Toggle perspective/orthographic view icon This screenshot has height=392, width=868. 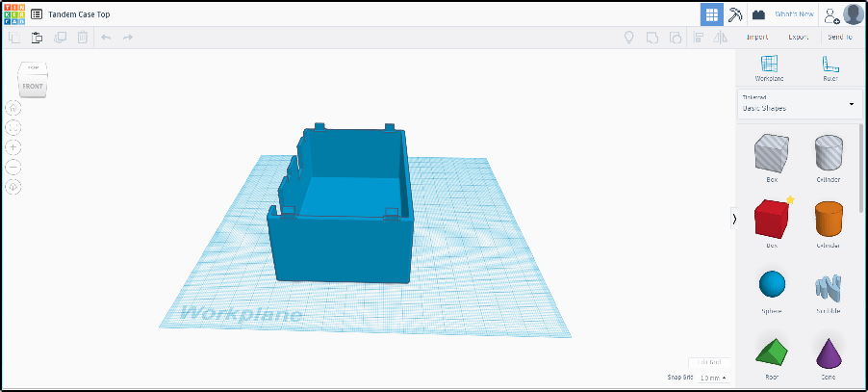pos(14,186)
